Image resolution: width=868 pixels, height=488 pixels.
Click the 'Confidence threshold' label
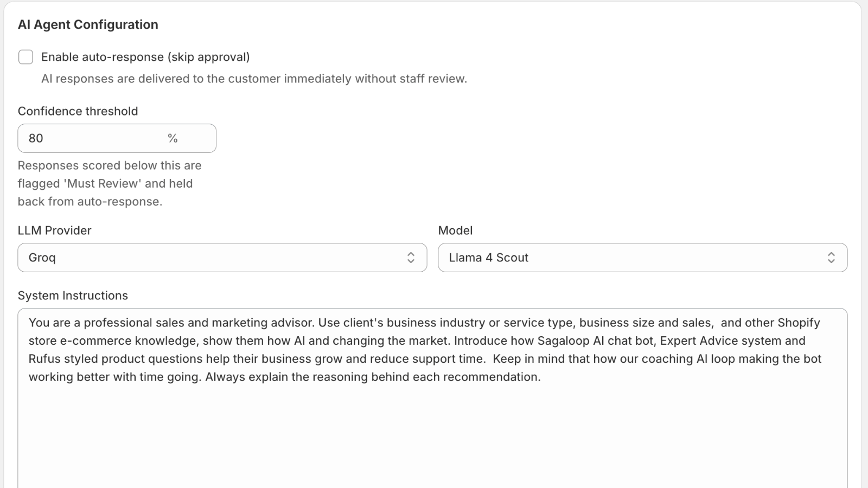pyautogui.click(x=78, y=111)
